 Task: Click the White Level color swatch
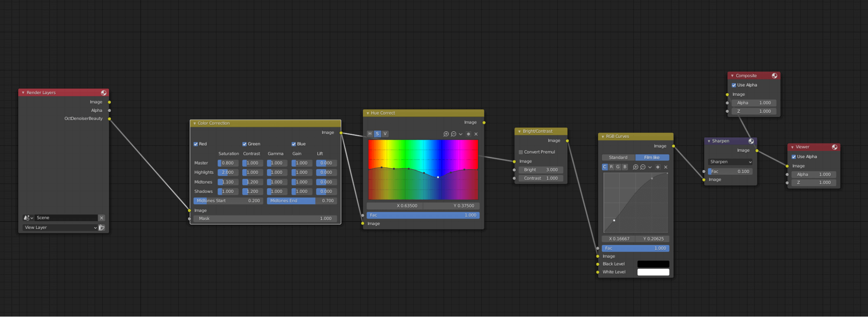point(653,272)
